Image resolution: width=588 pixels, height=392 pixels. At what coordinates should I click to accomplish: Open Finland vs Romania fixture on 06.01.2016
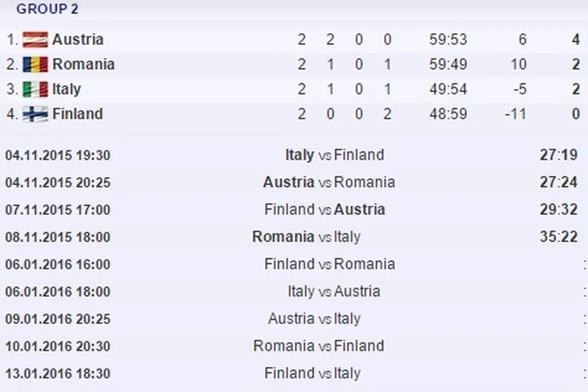[x=329, y=264]
